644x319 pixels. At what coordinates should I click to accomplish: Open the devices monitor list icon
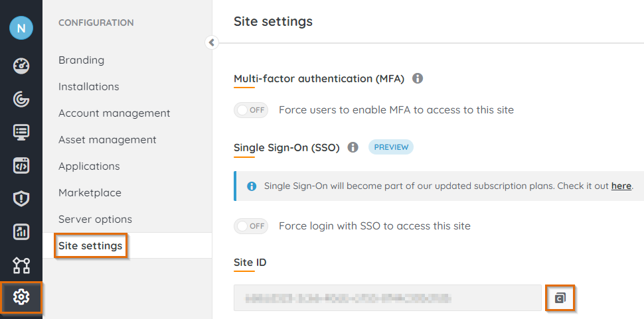21,133
